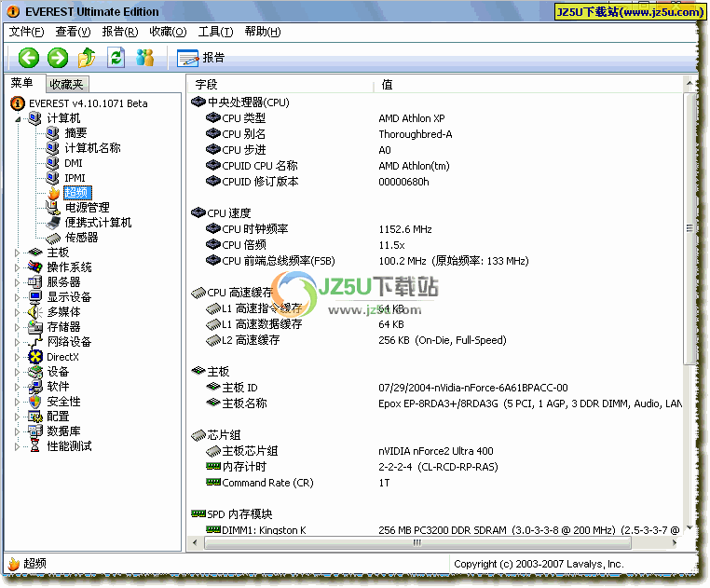Select 摘要 computer icon in tree
Screen dimensions: 710x588
(x=52, y=133)
